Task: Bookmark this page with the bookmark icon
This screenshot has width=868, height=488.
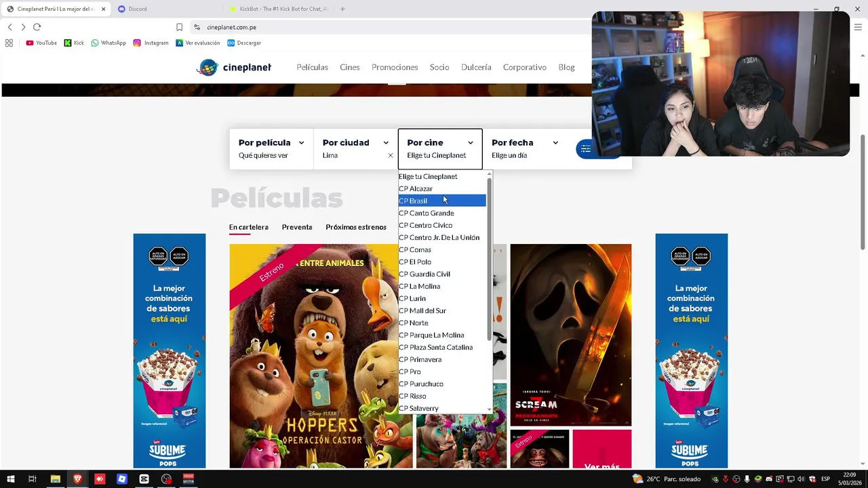Action: click(x=179, y=27)
